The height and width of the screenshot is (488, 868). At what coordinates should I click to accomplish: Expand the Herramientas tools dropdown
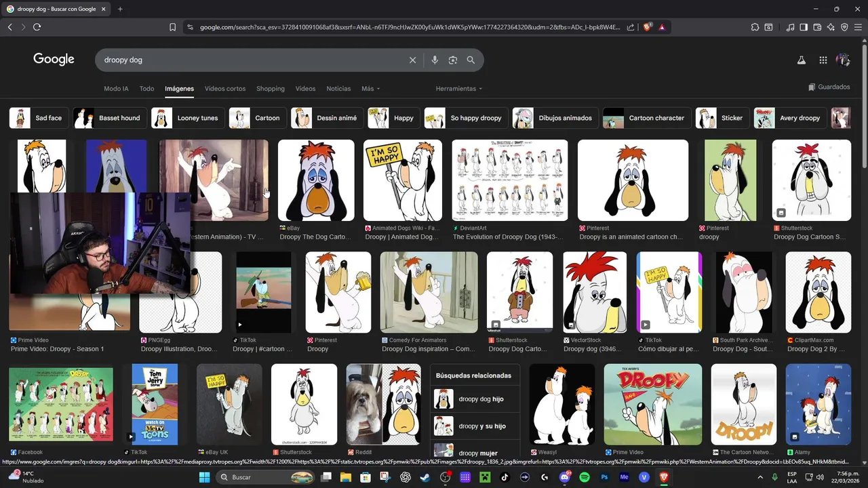[x=459, y=89]
